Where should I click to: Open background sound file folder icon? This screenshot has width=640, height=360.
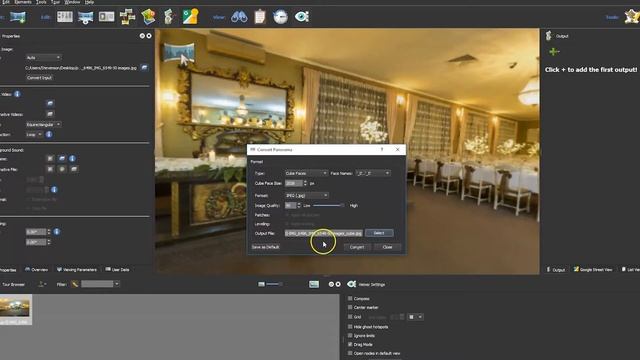pyautogui.click(x=62, y=158)
